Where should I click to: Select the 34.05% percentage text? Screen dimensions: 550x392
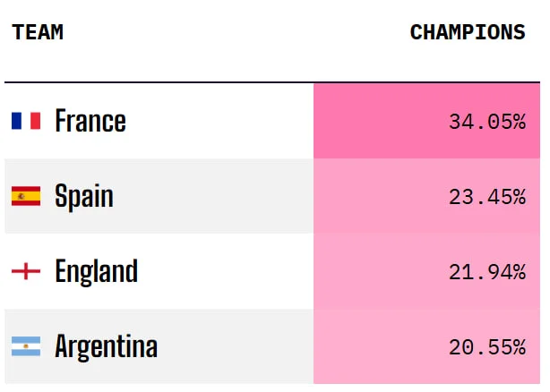tap(487, 122)
